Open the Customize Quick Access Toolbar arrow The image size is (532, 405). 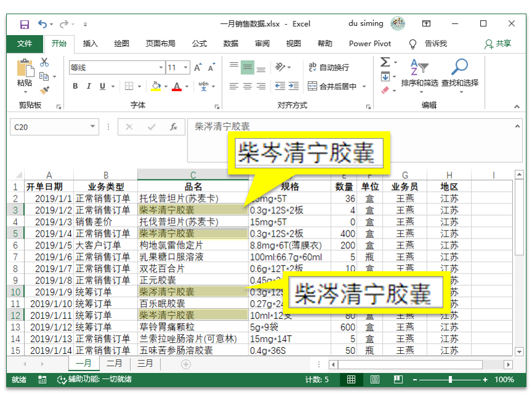coord(85,25)
